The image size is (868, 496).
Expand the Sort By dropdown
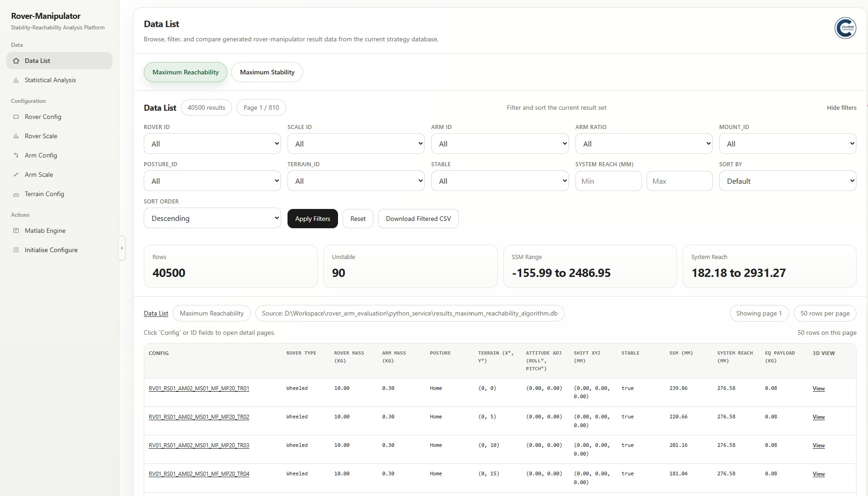click(787, 181)
